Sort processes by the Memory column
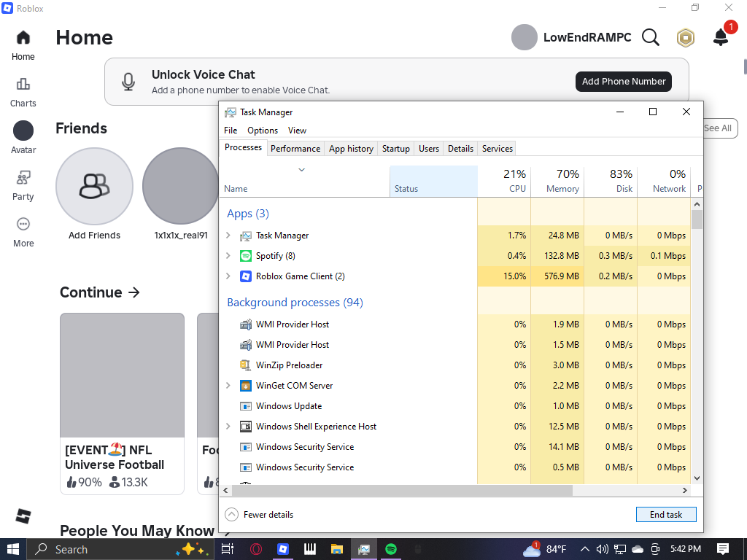 pyautogui.click(x=557, y=181)
